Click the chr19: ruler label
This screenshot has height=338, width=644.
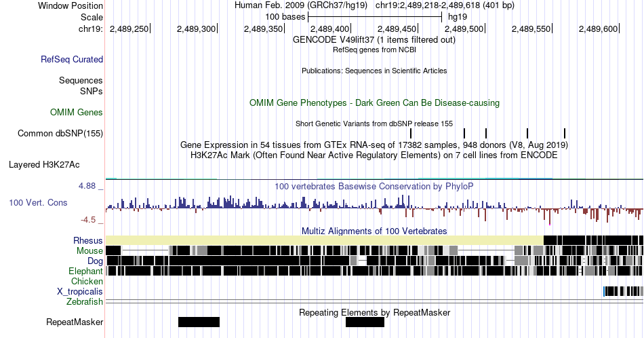(x=91, y=29)
